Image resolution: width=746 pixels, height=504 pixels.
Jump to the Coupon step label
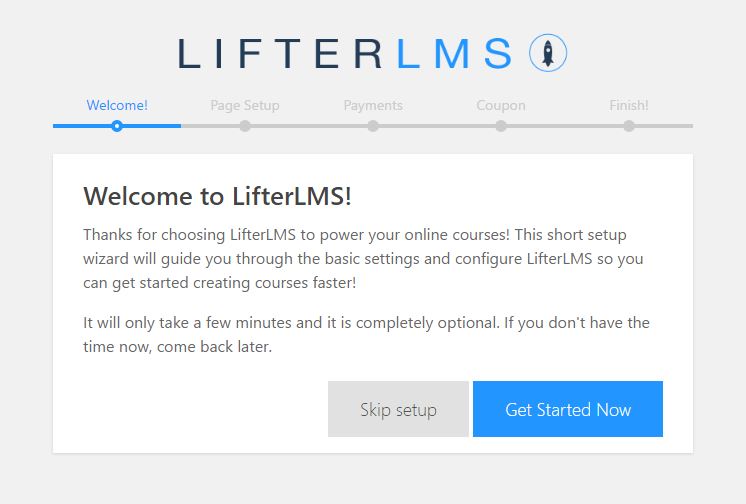tap(501, 105)
